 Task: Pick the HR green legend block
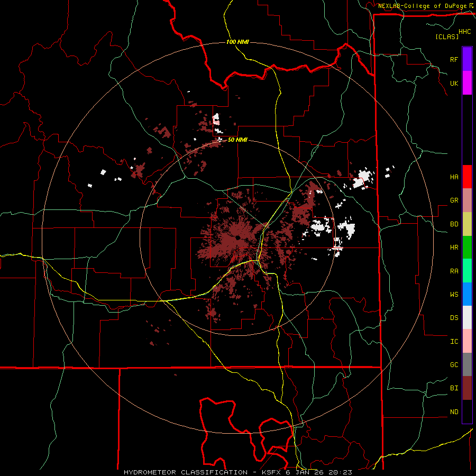pos(467,247)
